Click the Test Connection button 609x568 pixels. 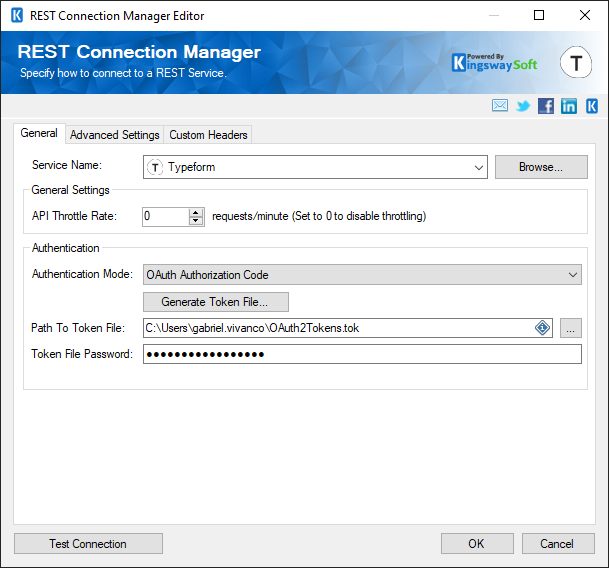(88, 544)
